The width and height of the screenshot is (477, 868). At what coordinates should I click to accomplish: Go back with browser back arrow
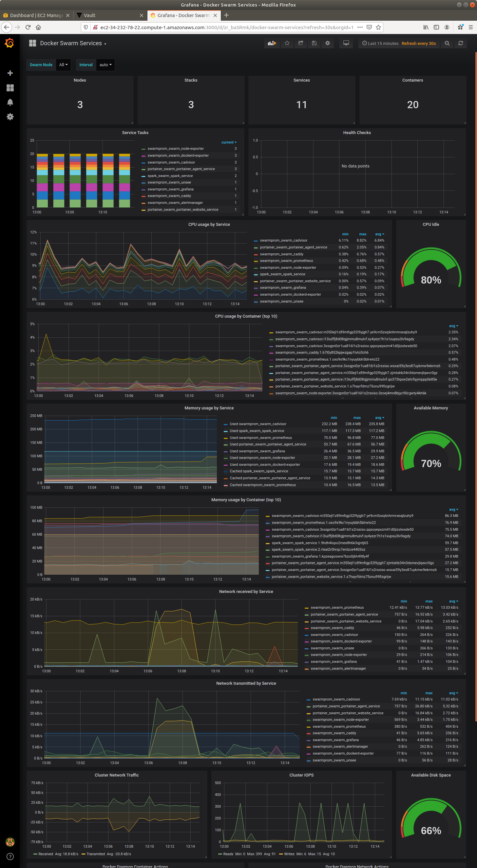7,27
